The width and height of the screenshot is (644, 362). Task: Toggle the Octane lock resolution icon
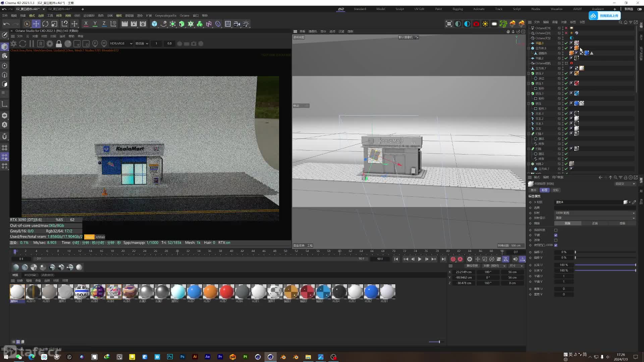[59, 44]
